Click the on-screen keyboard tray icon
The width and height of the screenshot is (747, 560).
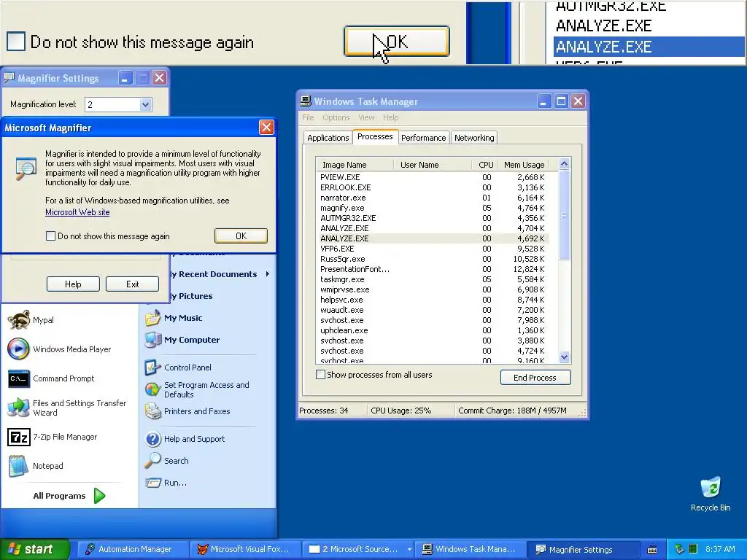[x=652, y=550]
